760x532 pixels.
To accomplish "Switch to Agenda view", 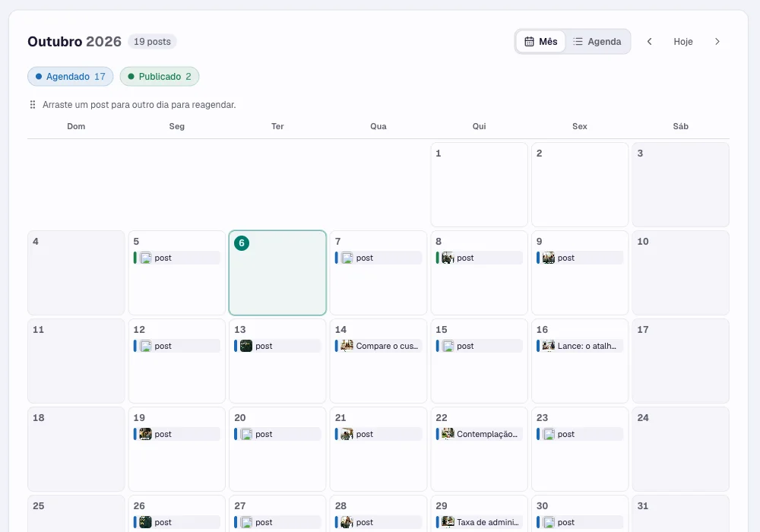I will (597, 42).
